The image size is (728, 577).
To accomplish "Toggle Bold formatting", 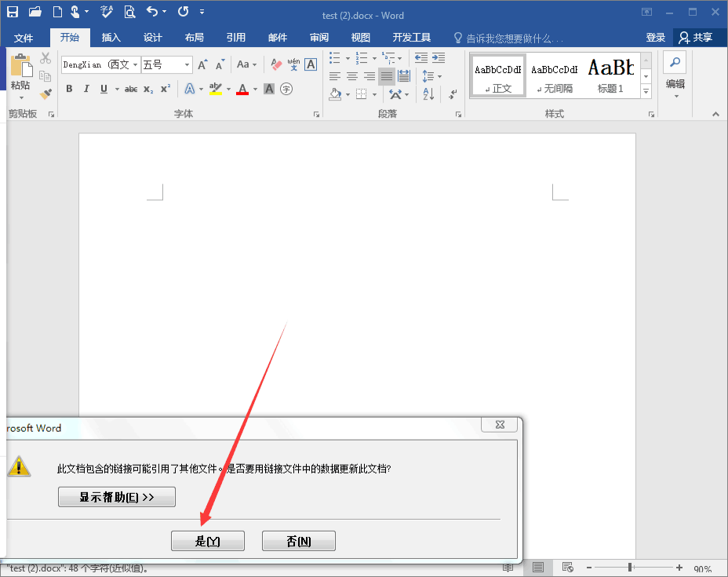I will tap(69, 89).
